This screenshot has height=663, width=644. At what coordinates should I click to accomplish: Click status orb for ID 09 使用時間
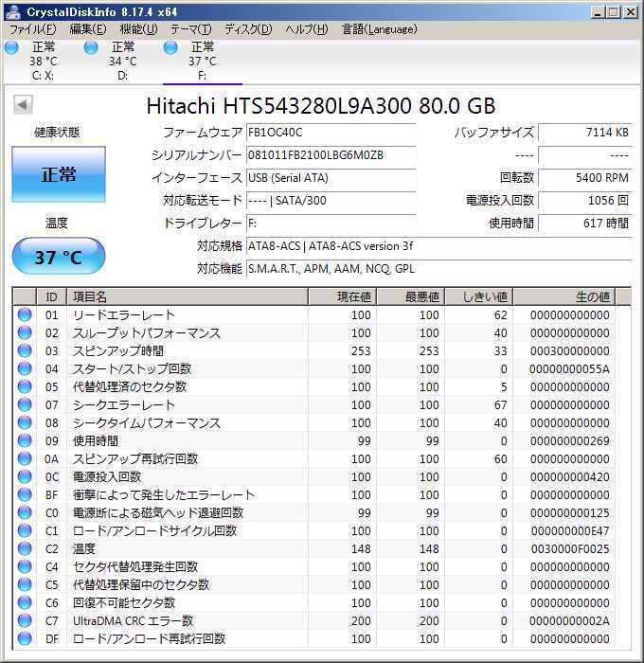click(25, 440)
